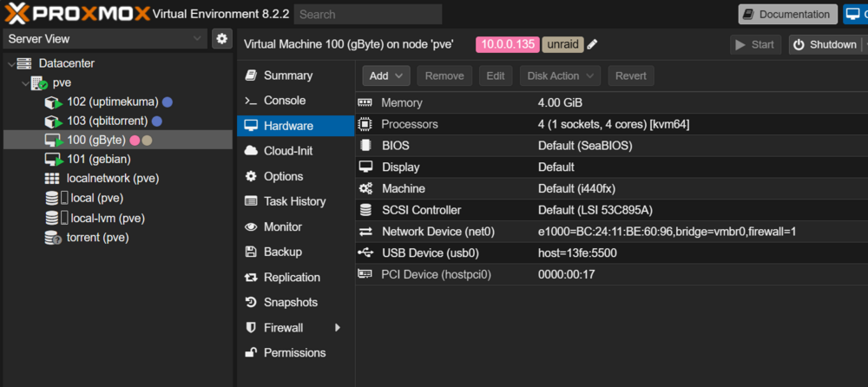
Task: Click the Datacenter server icon
Action: point(25,63)
